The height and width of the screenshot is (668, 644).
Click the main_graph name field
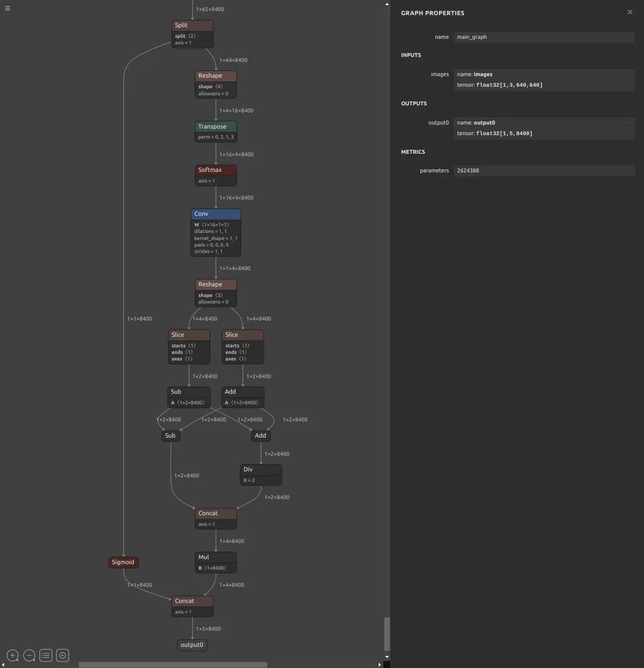point(544,37)
